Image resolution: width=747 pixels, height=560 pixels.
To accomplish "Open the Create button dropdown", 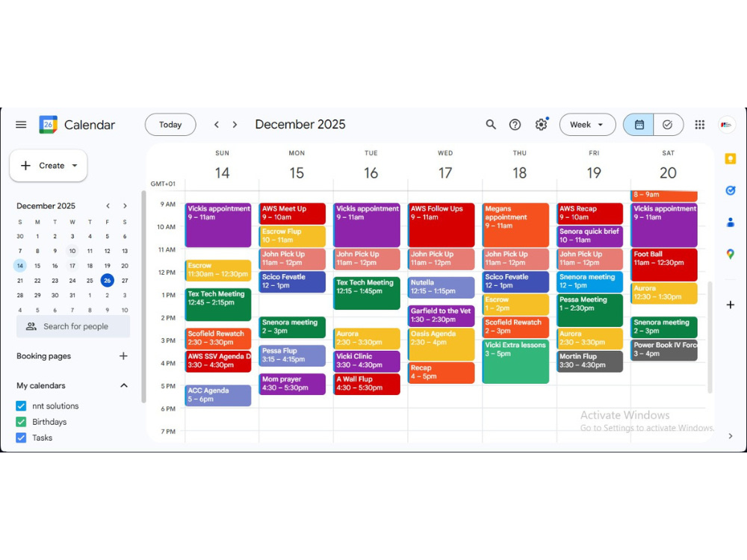I will 75,166.
